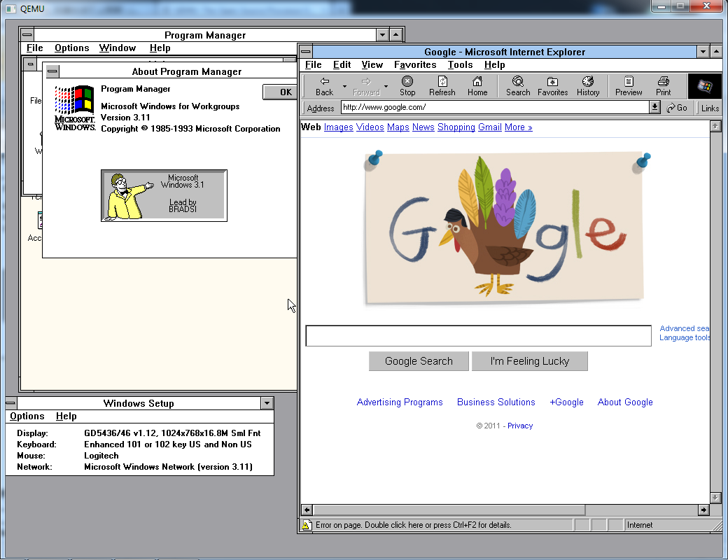728x560 pixels.
Task: Click the Windows flag throbber icon
Action: (x=705, y=86)
